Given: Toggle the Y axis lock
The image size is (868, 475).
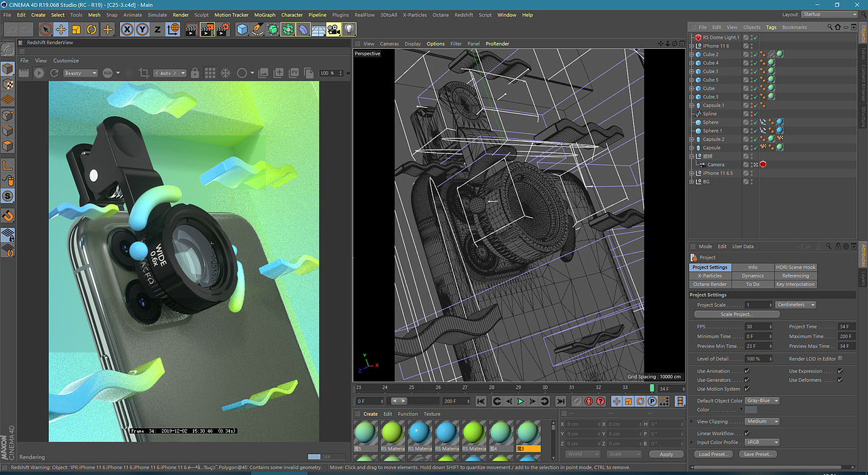Looking at the screenshot, I should [x=142, y=29].
